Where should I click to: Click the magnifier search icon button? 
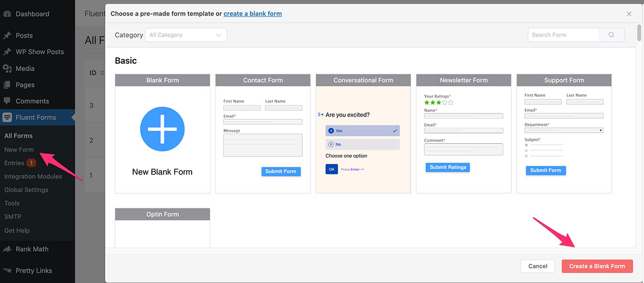pyautogui.click(x=611, y=35)
